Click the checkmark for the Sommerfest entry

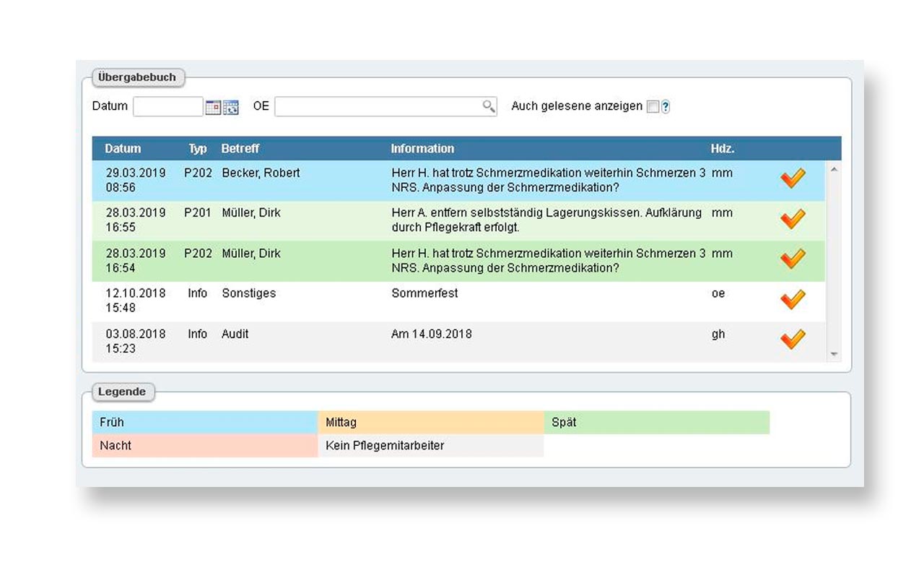pos(793,299)
